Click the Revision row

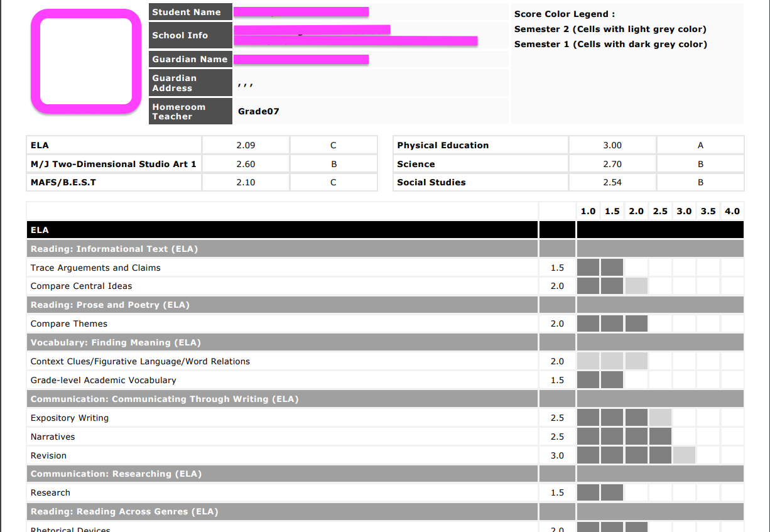click(x=385, y=455)
